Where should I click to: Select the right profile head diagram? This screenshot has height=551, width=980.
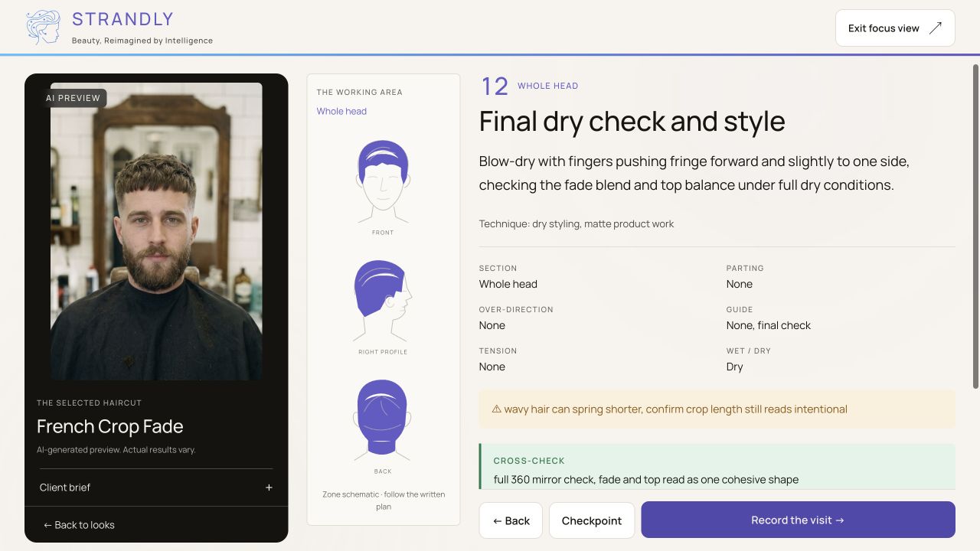pyautogui.click(x=383, y=300)
